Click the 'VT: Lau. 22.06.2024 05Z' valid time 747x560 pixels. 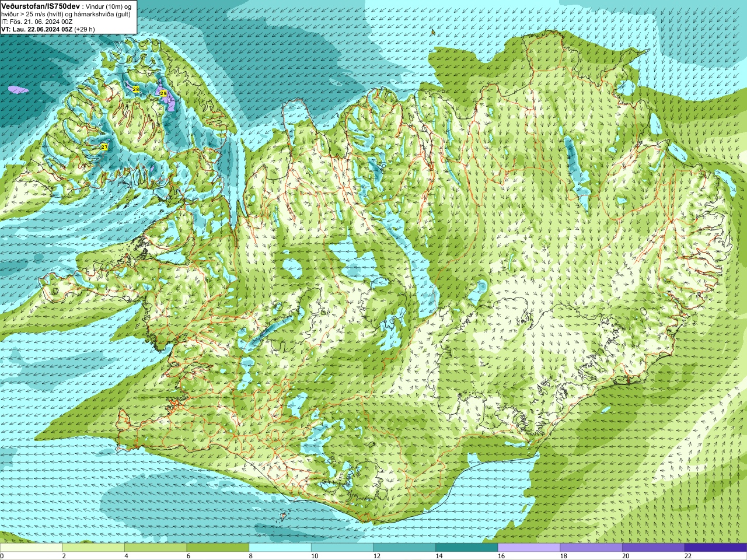tap(37, 29)
